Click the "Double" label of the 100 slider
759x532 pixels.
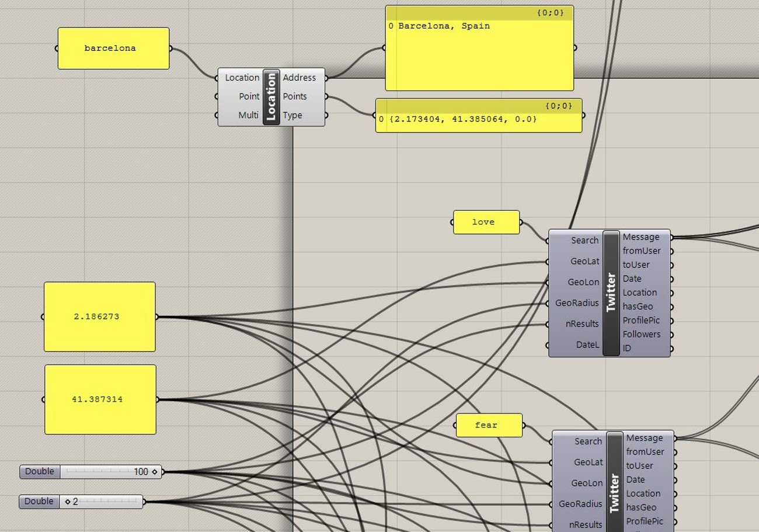tap(40, 472)
